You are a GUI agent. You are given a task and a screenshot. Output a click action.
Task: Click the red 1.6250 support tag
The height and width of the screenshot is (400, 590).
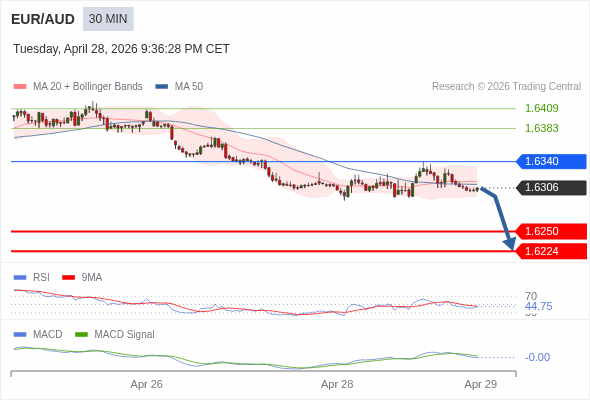coord(551,231)
